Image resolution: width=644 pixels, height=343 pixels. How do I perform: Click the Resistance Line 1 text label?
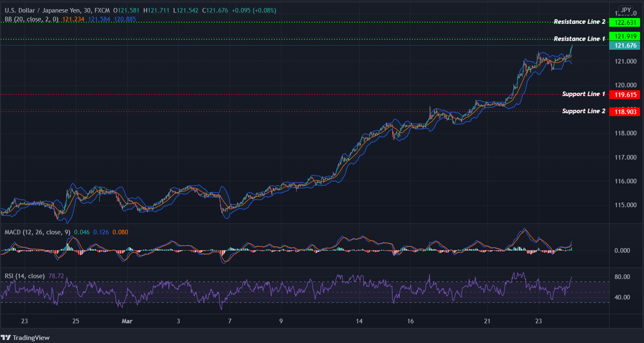580,38
